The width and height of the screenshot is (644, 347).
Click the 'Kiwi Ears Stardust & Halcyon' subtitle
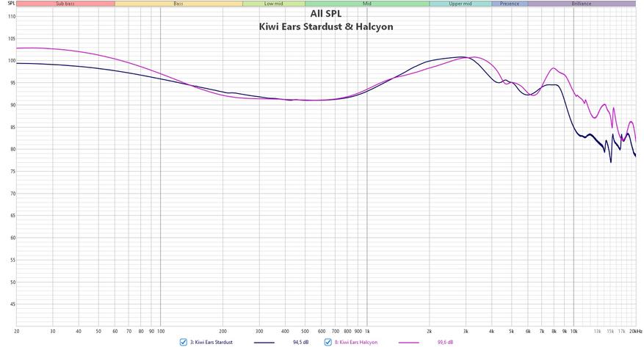point(326,26)
